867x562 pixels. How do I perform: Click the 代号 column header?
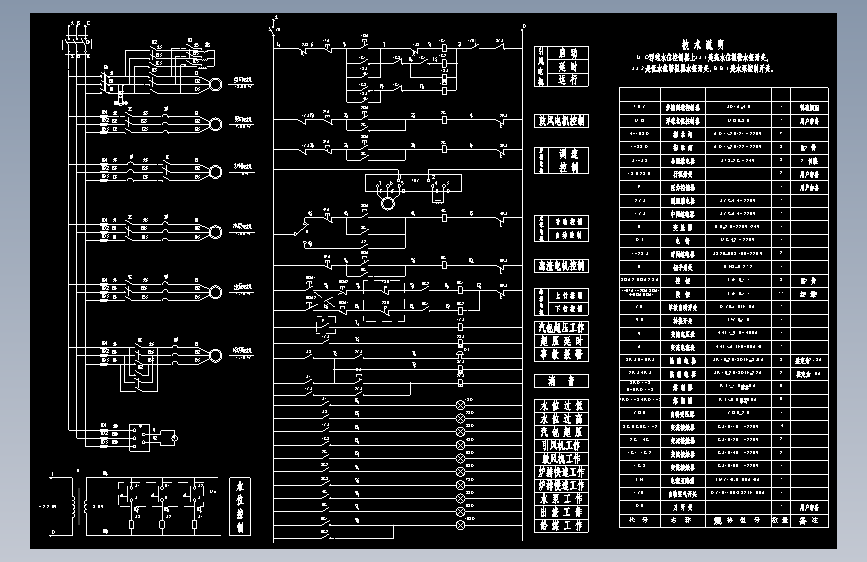639,520
